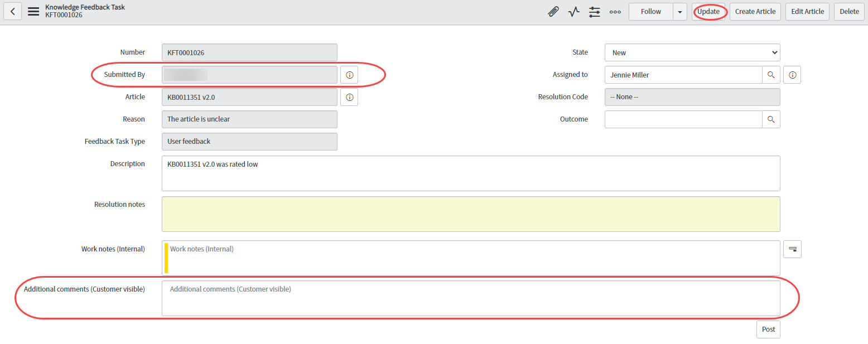
Task: Open the activity stream icon
Action: point(574,12)
